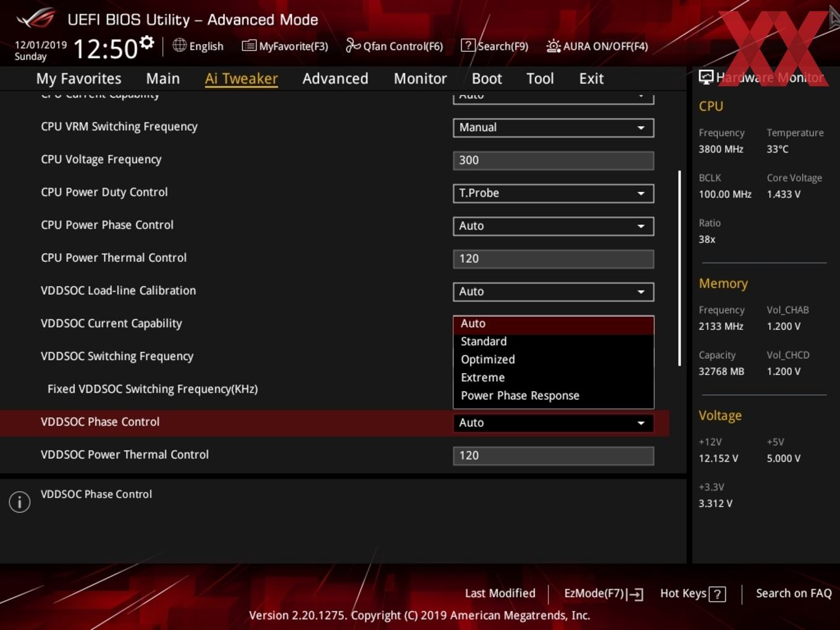Select CPU Power Duty Control label
This screenshot has width=840, height=630.
coord(104,192)
